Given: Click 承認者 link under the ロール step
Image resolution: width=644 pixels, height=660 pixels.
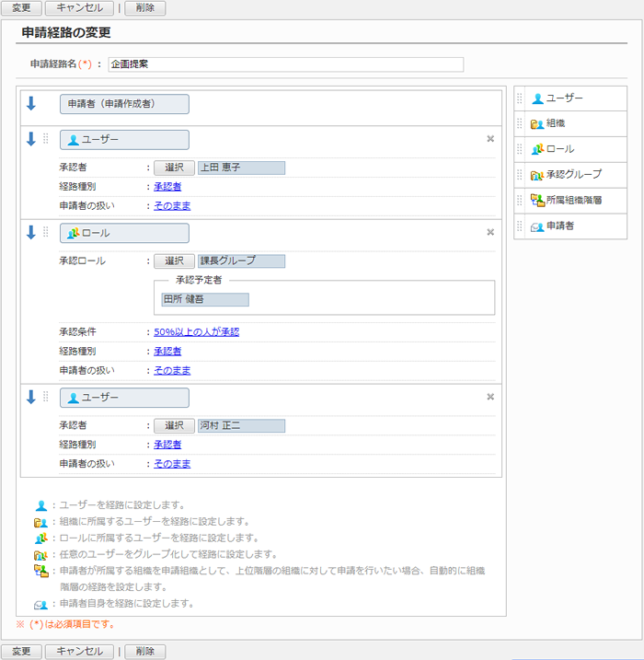Looking at the screenshot, I should [x=167, y=351].
